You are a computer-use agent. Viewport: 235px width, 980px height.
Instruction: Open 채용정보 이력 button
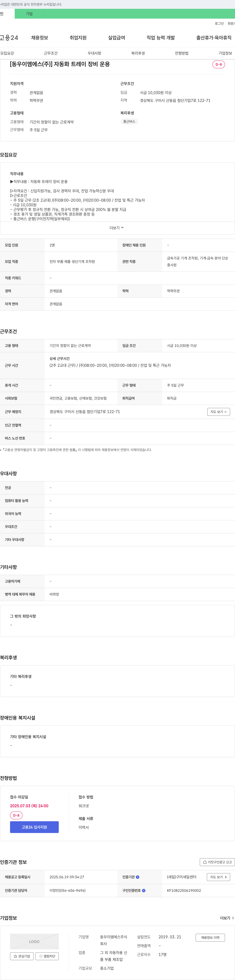coord(210,937)
